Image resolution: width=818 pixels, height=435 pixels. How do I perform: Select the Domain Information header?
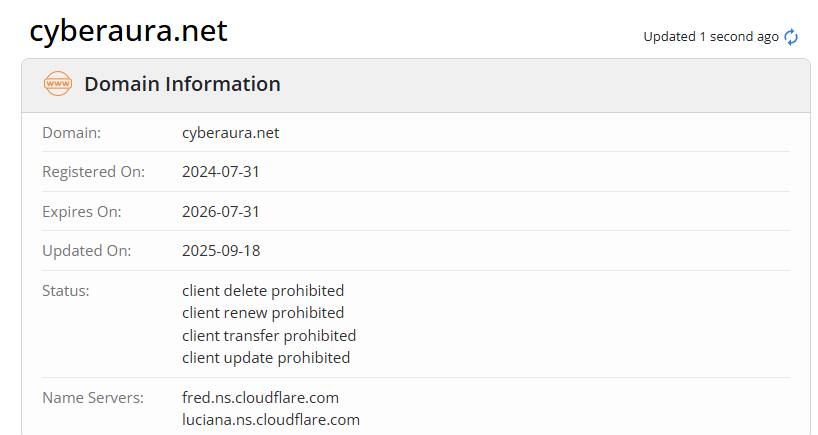(182, 84)
